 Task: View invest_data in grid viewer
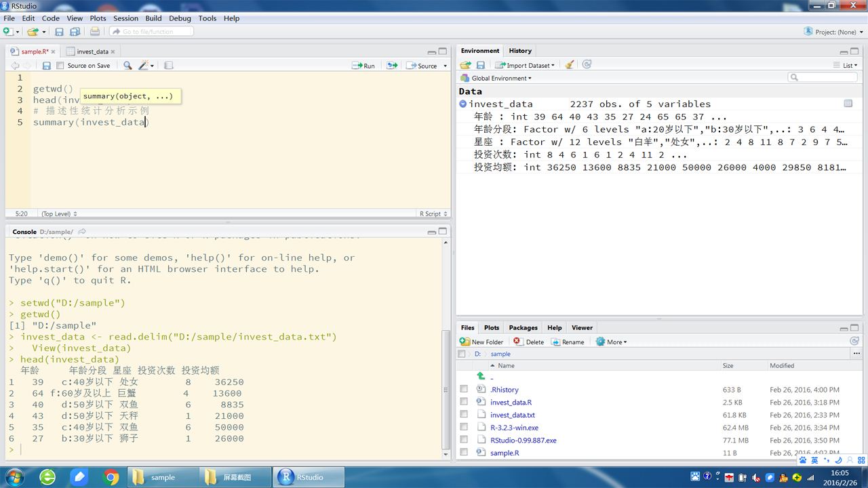848,104
